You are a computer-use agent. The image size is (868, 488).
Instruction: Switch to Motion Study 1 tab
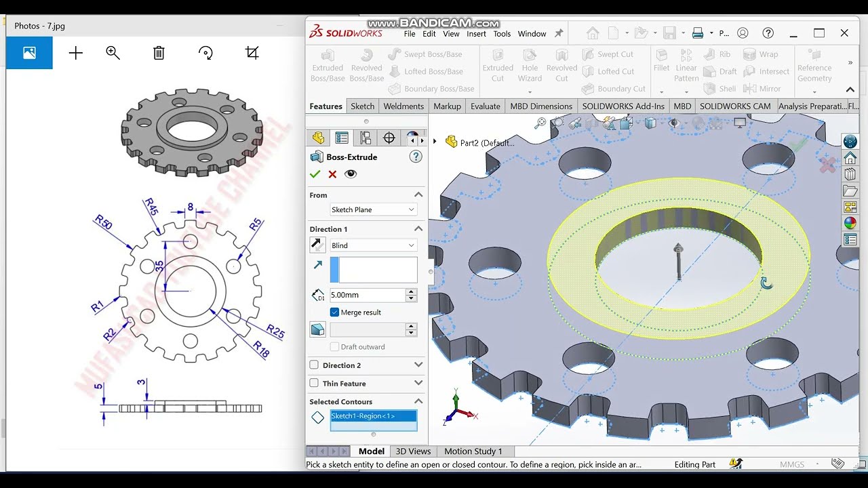[x=473, y=451]
